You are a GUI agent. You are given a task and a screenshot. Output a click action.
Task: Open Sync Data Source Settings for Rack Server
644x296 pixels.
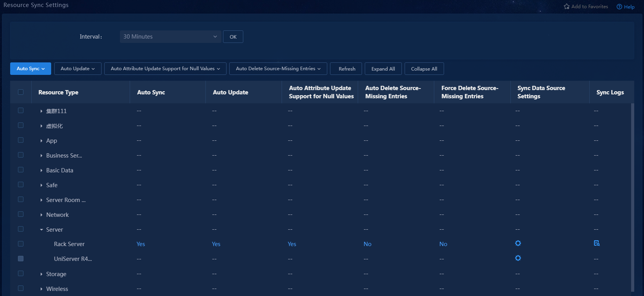coord(518,243)
